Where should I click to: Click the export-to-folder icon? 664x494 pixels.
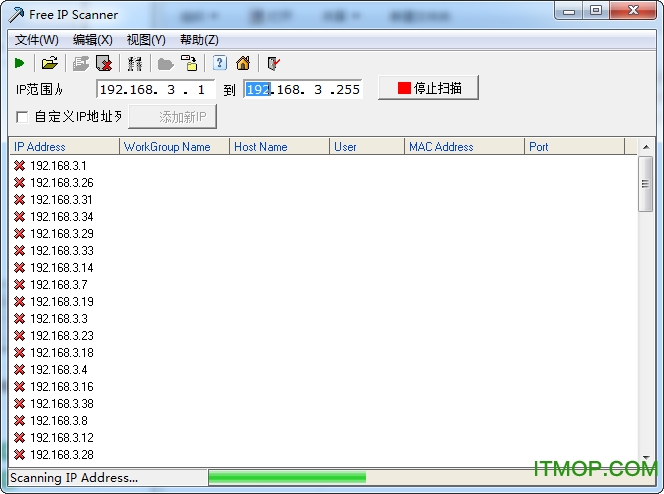[x=189, y=63]
